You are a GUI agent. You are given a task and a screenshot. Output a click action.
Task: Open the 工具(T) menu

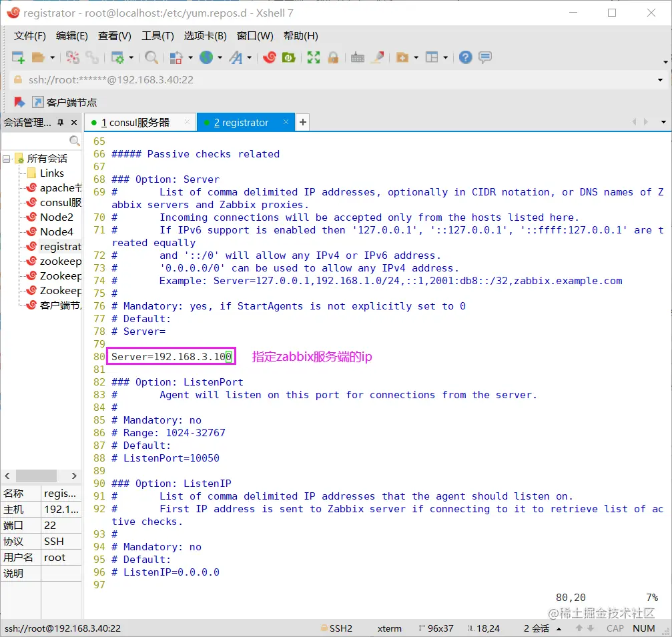pos(157,35)
